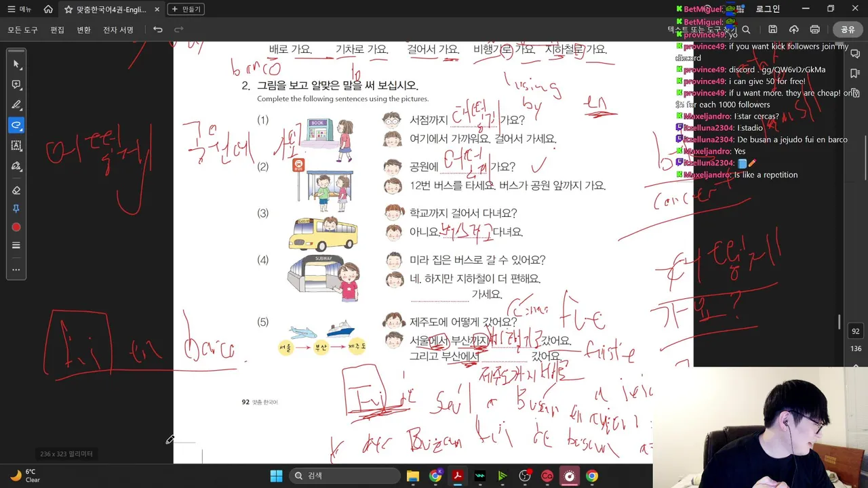Switch to 맞춤한국어4권-Engli... document tab
The image size is (868, 488).
click(111, 9)
